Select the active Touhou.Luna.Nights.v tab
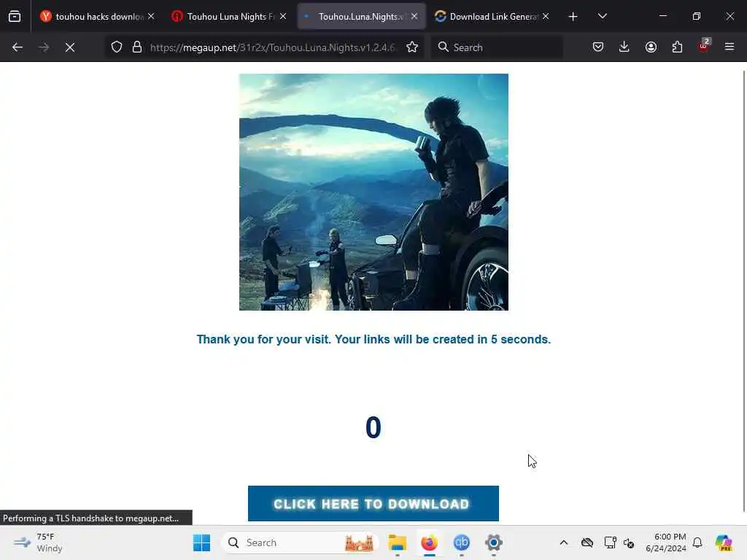This screenshot has height=560, width=747. 361,17
